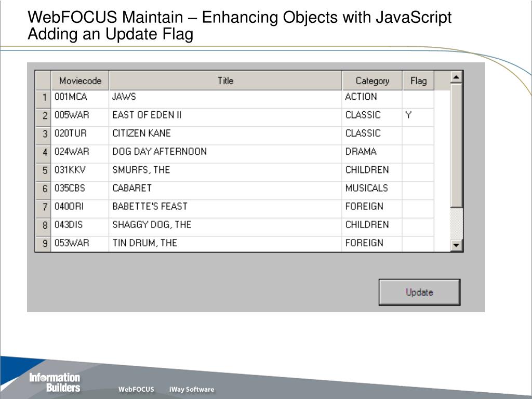
Task: Click the CHILDREN category of SMURFS, THE
Action: 372,172
